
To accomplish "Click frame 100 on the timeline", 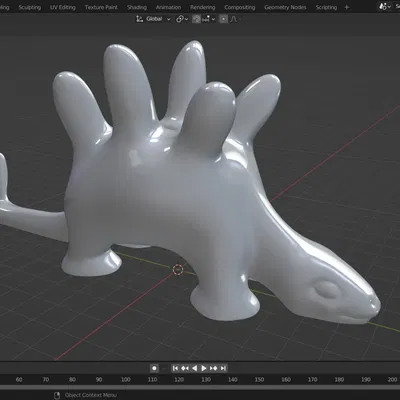I will point(126,379).
